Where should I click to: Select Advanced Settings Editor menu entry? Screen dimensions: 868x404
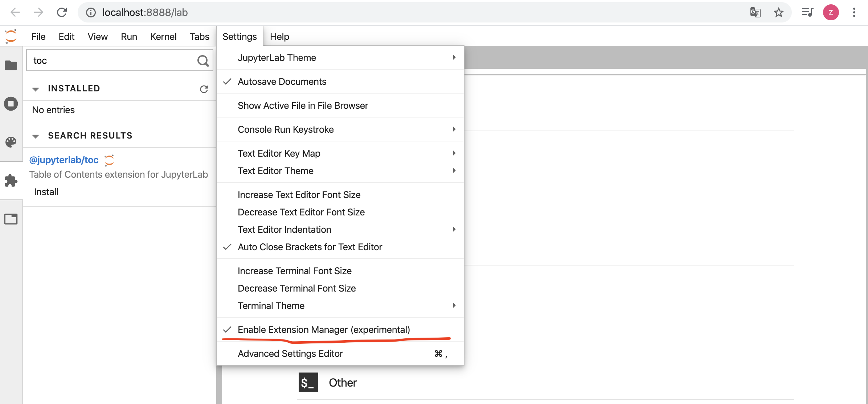pyautogui.click(x=290, y=354)
